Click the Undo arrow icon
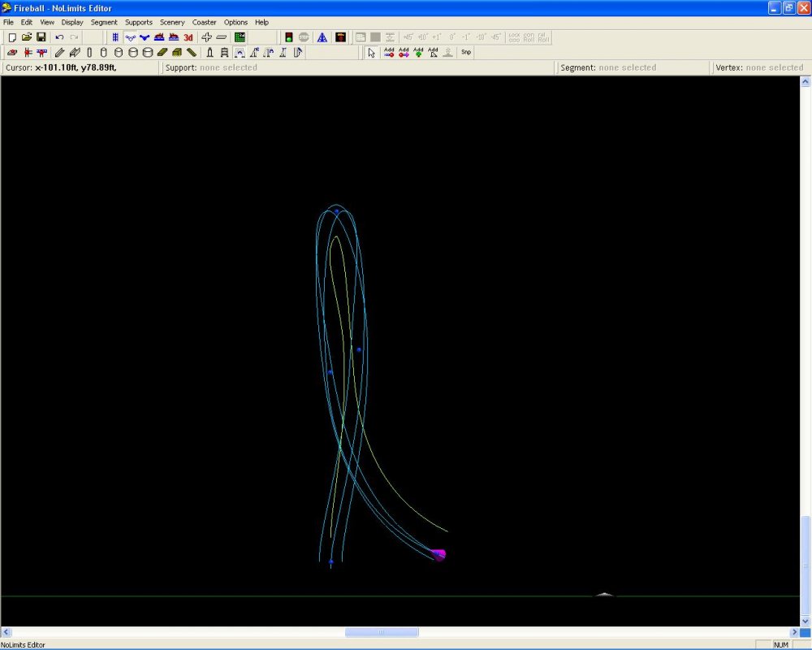The height and width of the screenshot is (650, 812). tap(59, 37)
